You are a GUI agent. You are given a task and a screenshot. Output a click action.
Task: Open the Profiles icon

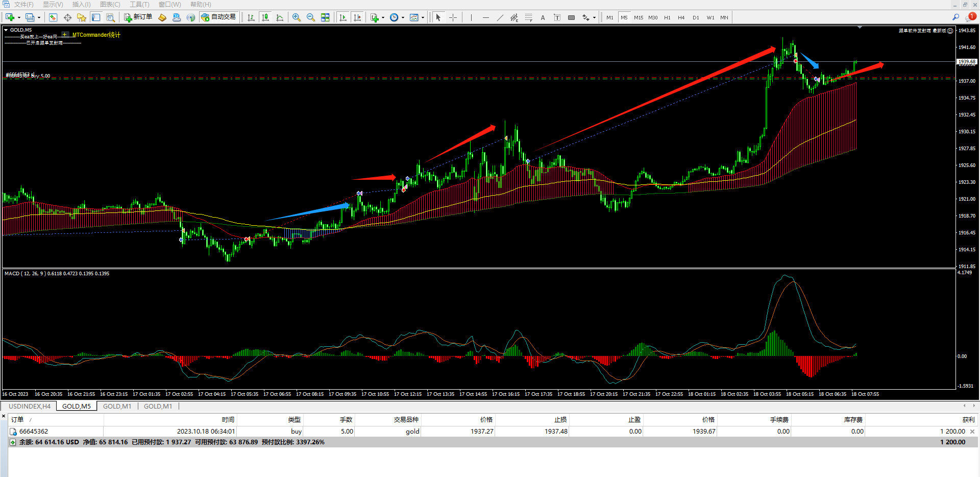pyautogui.click(x=30, y=17)
